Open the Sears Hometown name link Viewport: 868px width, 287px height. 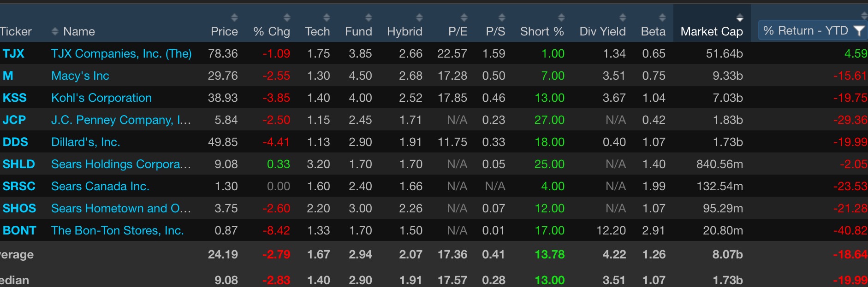point(121,208)
